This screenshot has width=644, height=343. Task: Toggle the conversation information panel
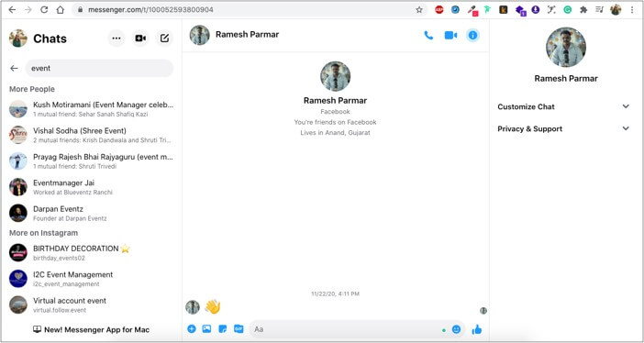tap(472, 36)
